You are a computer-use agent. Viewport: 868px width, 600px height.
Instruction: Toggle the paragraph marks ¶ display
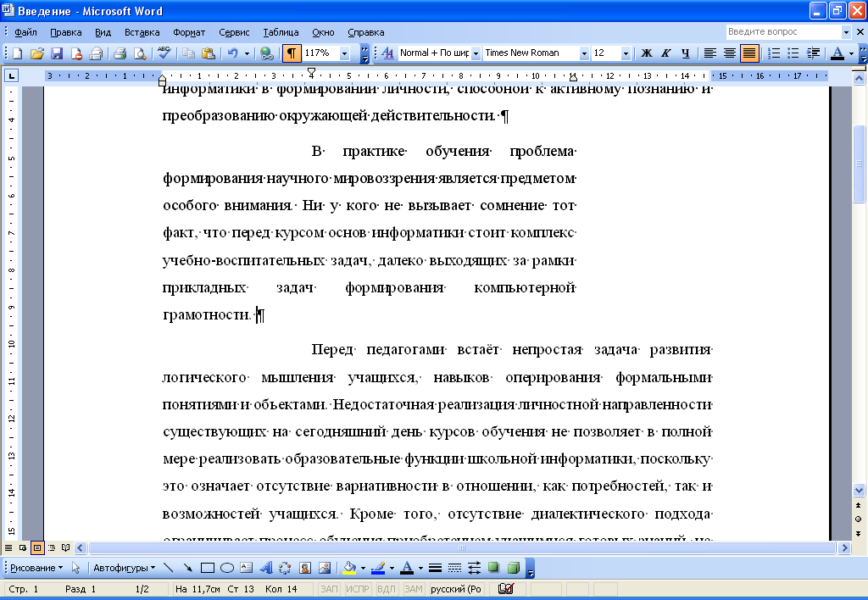click(292, 53)
